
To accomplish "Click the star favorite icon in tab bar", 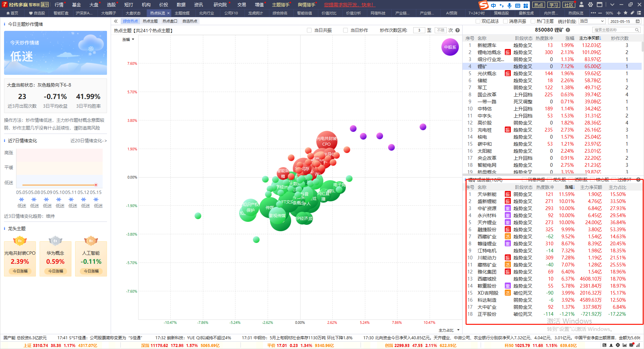I will point(626,13).
